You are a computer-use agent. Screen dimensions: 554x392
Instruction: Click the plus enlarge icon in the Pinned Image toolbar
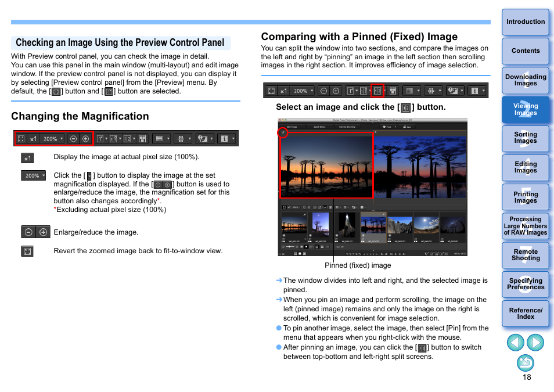(x=336, y=91)
